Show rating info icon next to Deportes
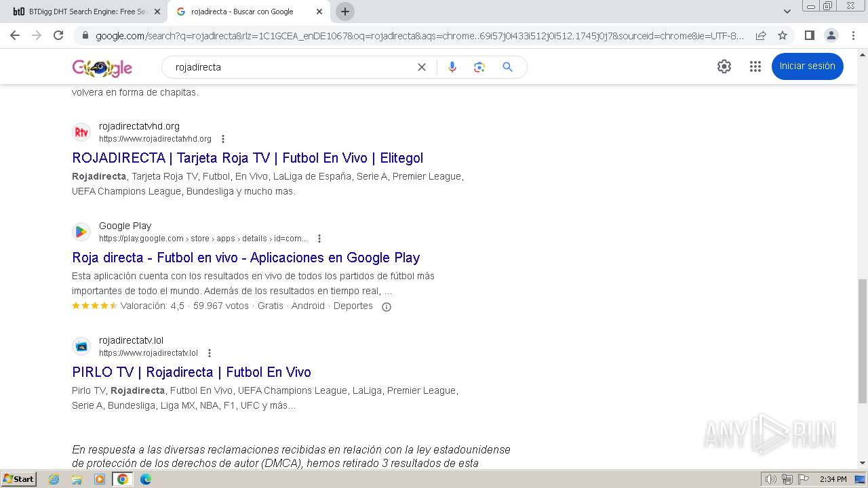Screen dimensions: 868x488 tap(387, 307)
